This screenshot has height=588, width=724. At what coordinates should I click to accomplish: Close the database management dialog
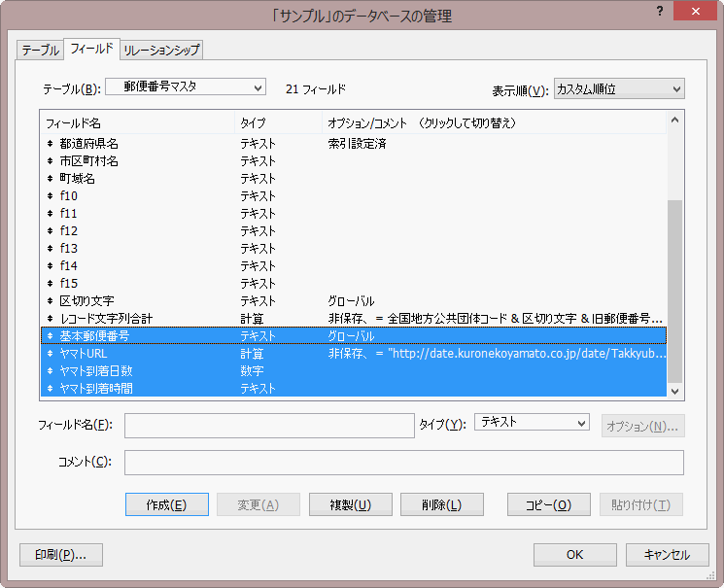pyautogui.click(x=695, y=11)
